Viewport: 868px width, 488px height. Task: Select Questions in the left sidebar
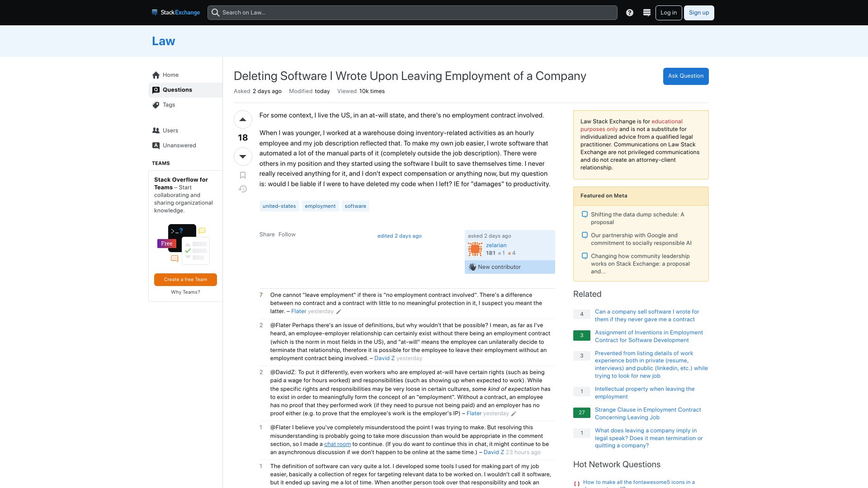185,90
